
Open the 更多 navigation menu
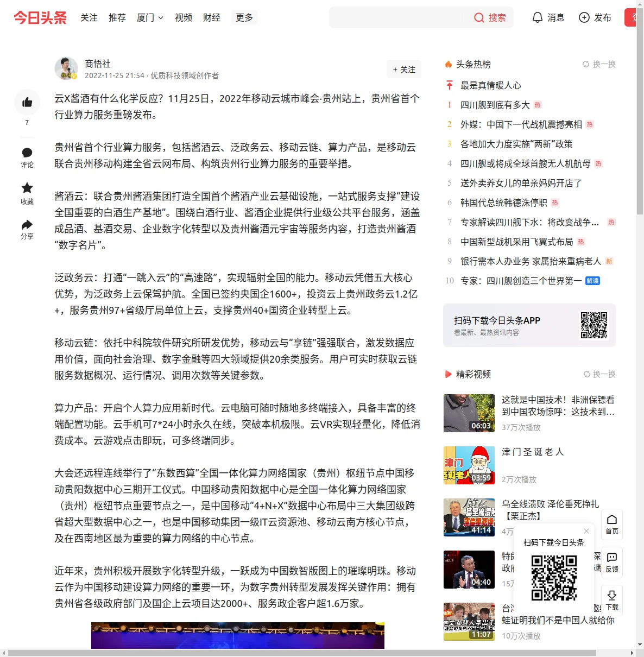244,17
